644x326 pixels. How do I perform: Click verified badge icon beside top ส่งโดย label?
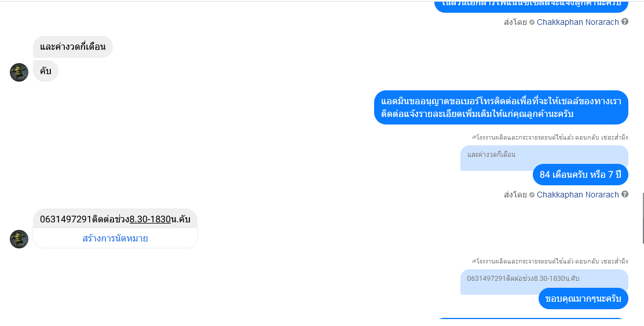532,23
